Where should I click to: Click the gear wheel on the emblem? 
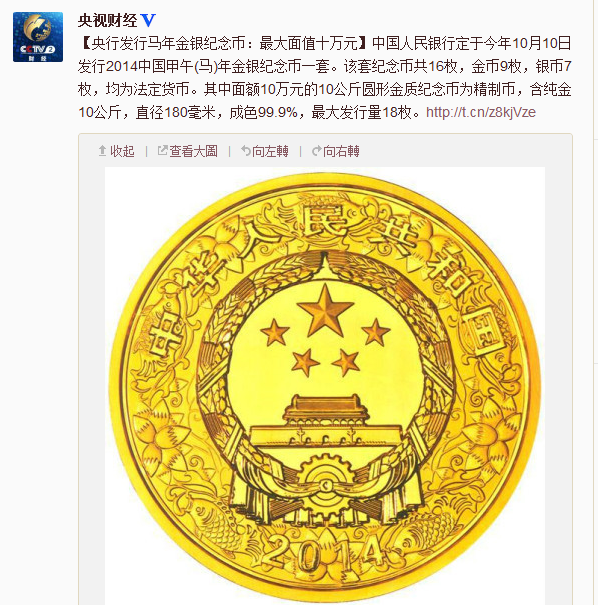click(325, 477)
